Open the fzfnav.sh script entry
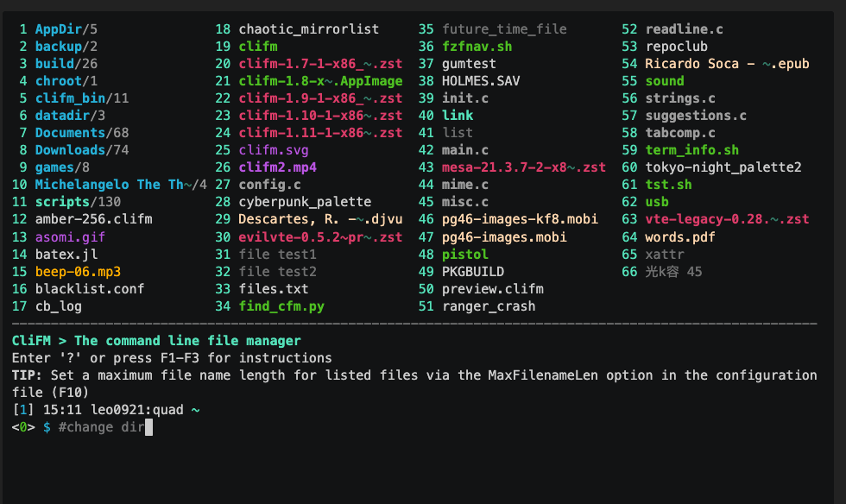Screen dimensions: 846x504 pos(477,47)
